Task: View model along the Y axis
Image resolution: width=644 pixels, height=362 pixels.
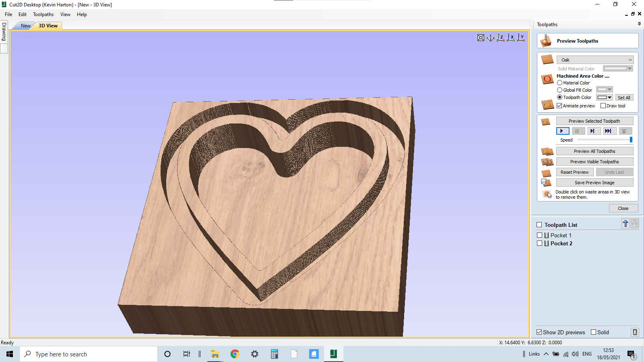Action: [x=520, y=38]
